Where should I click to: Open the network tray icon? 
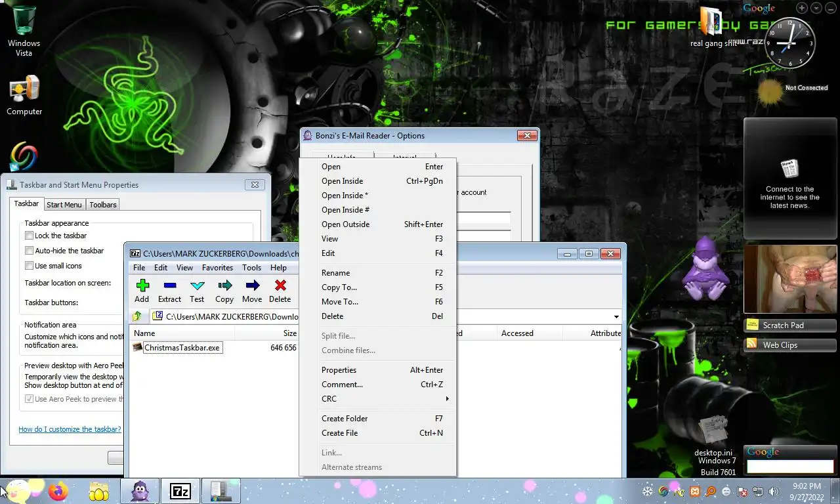point(758,491)
